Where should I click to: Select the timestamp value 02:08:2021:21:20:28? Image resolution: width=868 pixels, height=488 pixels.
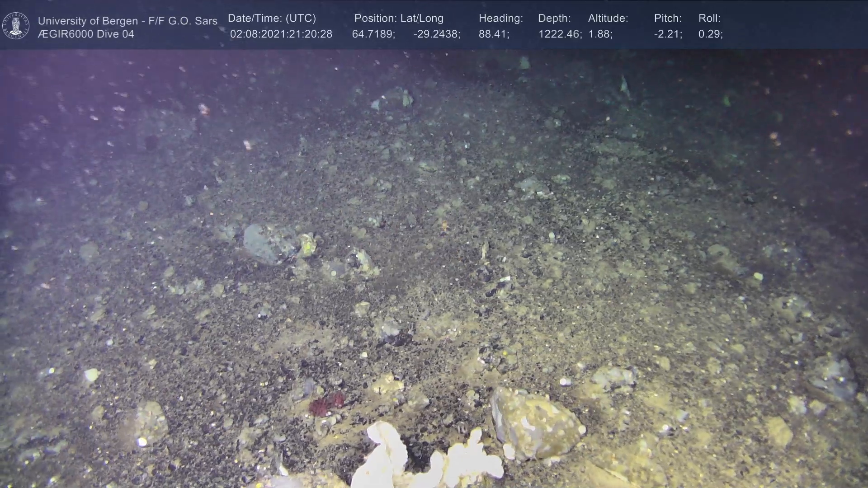[281, 34]
